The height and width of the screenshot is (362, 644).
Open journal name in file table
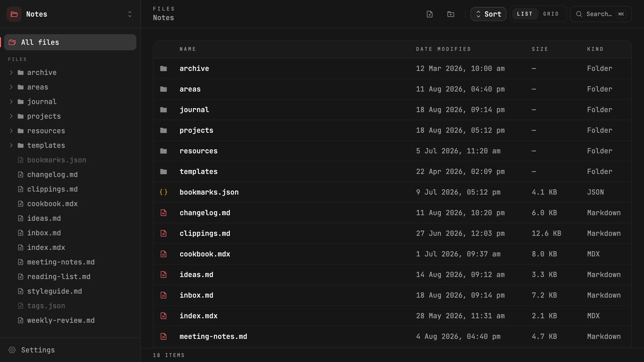tap(194, 110)
